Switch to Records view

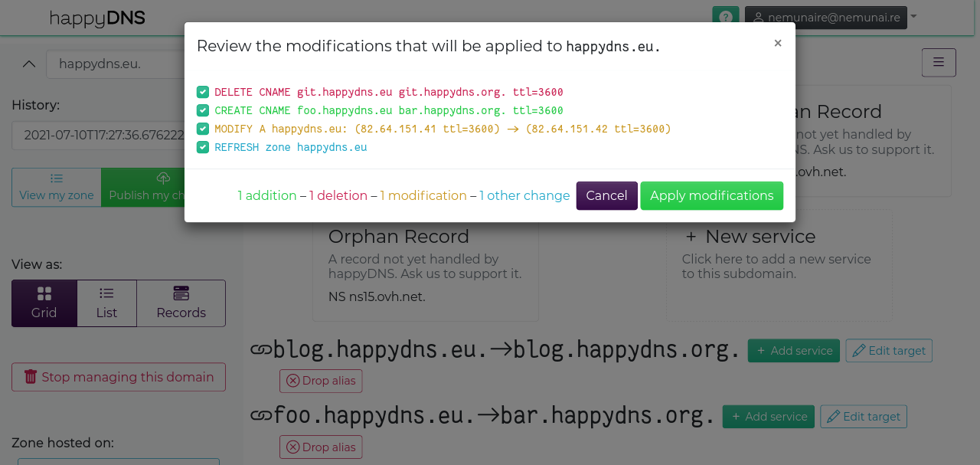(x=181, y=303)
